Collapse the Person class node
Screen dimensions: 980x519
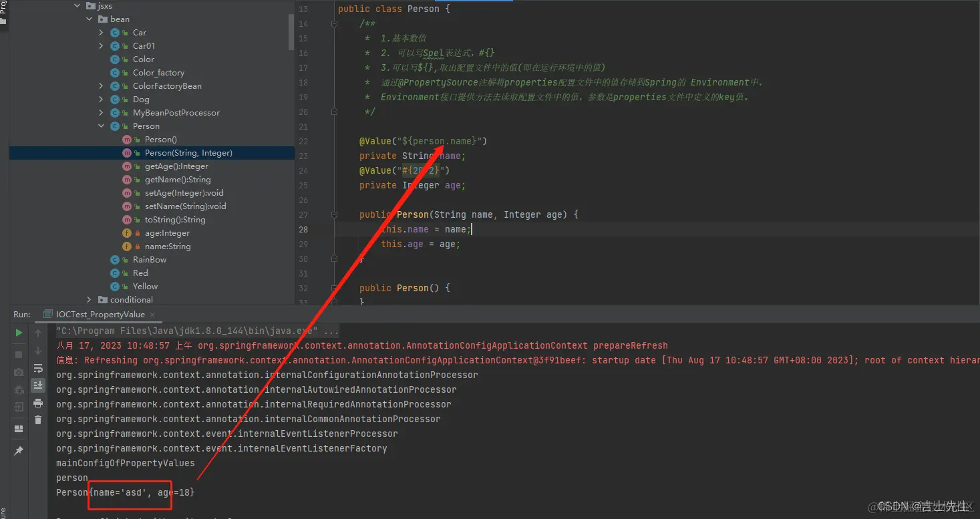[x=101, y=126]
